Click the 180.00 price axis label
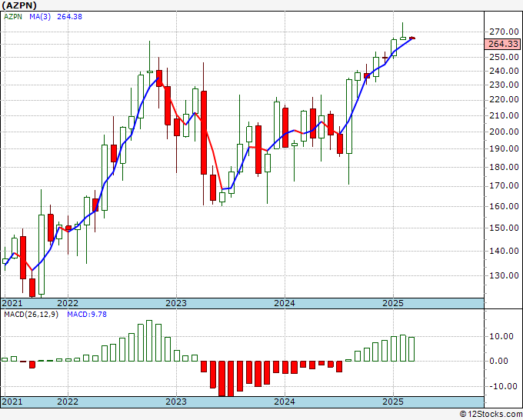 click(504, 167)
